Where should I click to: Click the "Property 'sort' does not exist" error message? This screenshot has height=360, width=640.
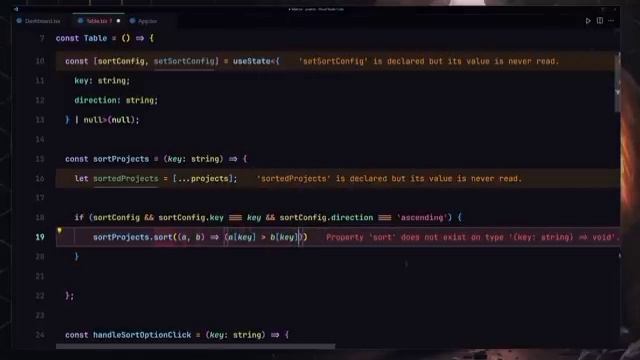click(473, 238)
